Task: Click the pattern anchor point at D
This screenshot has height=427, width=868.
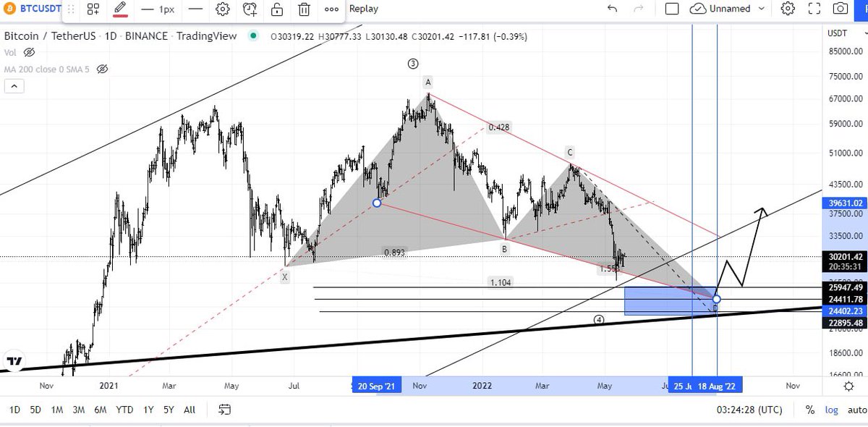Action: pos(716,299)
